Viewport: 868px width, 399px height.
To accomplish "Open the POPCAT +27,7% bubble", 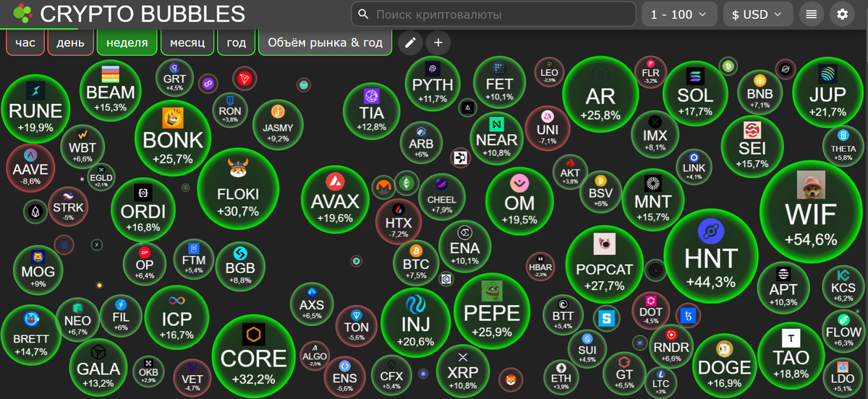I will click(605, 265).
